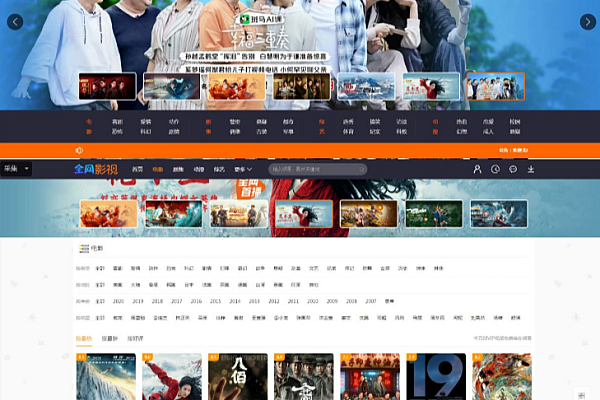600x400 pixels.
Task: Select the last option after 2007
Action: coord(390,301)
